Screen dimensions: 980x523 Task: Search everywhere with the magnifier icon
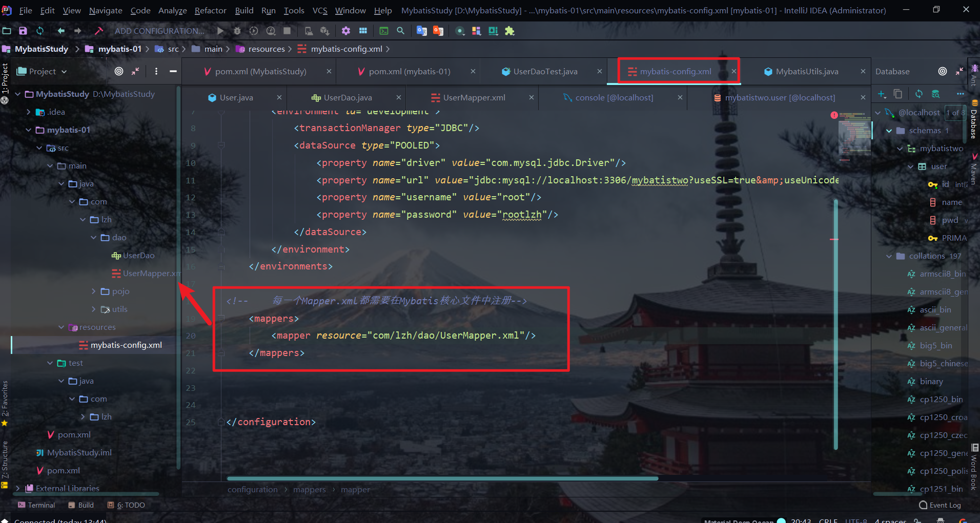[401, 31]
